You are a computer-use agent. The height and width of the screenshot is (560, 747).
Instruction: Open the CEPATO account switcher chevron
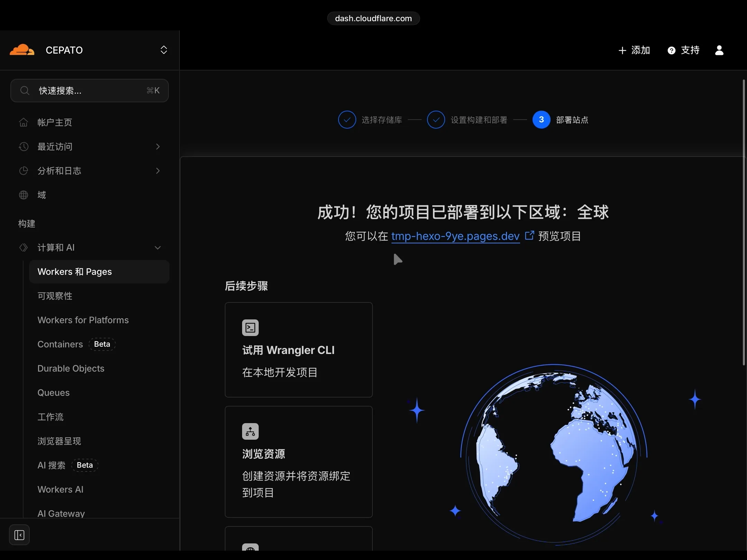(x=163, y=50)
